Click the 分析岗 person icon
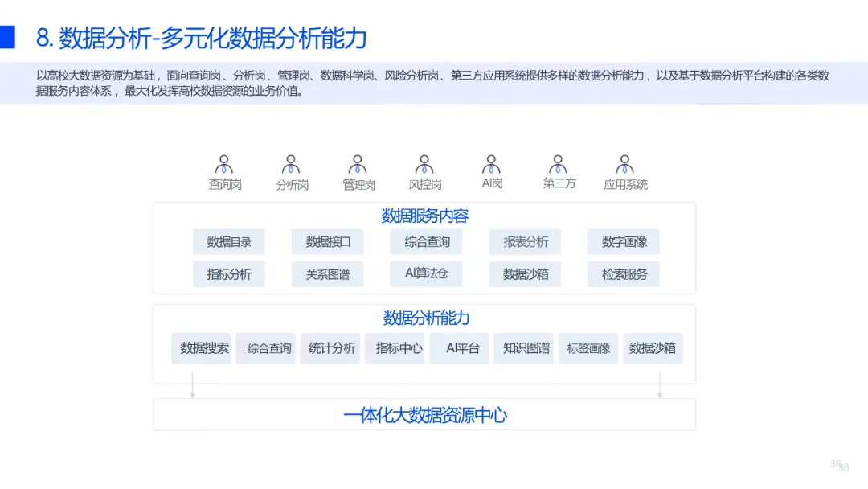The width and height of the screenshot is (868, 489). (291, 165)
